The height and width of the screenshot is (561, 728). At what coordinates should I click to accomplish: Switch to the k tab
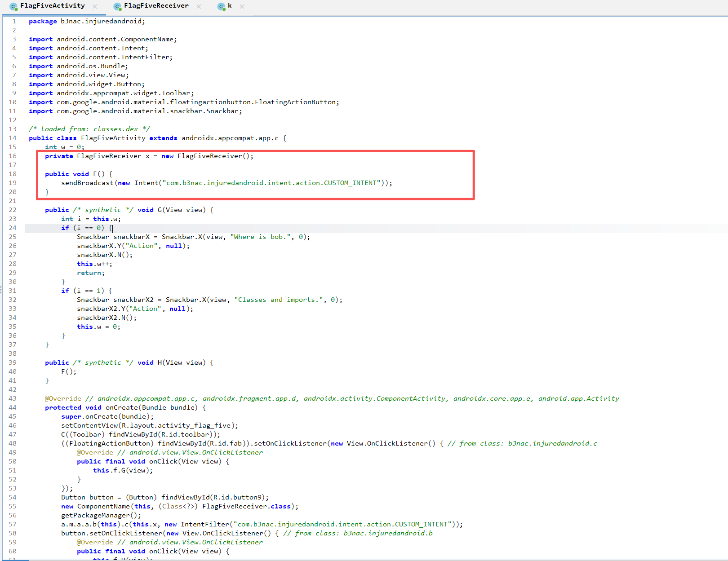[x=230, y=6]
